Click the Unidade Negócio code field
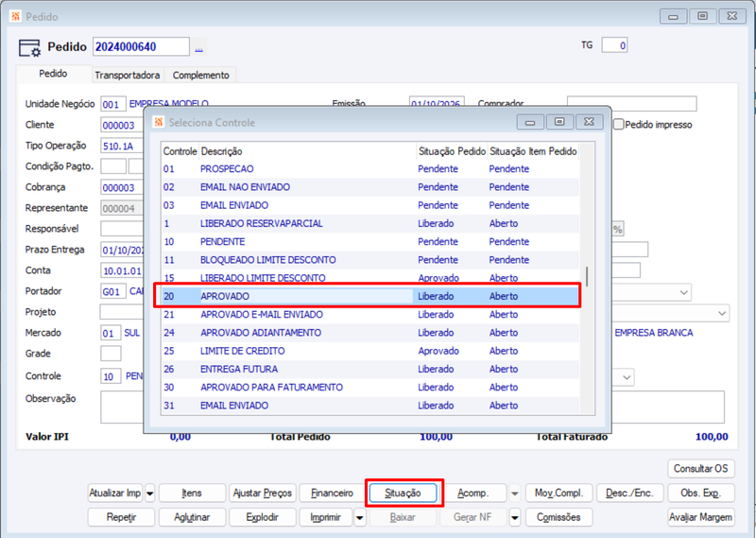The width and height of the screenshot is (756, 538). tap(113, 104)
